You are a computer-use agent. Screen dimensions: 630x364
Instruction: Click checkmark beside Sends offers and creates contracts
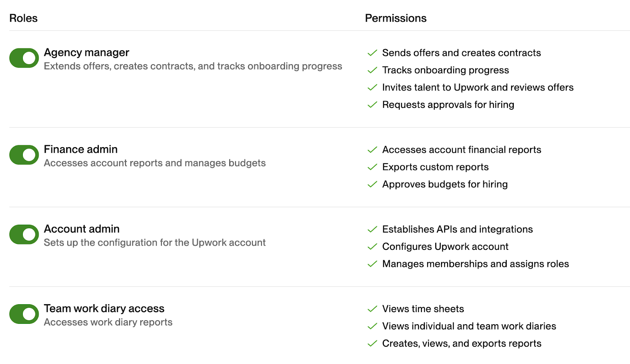point(372,53)
